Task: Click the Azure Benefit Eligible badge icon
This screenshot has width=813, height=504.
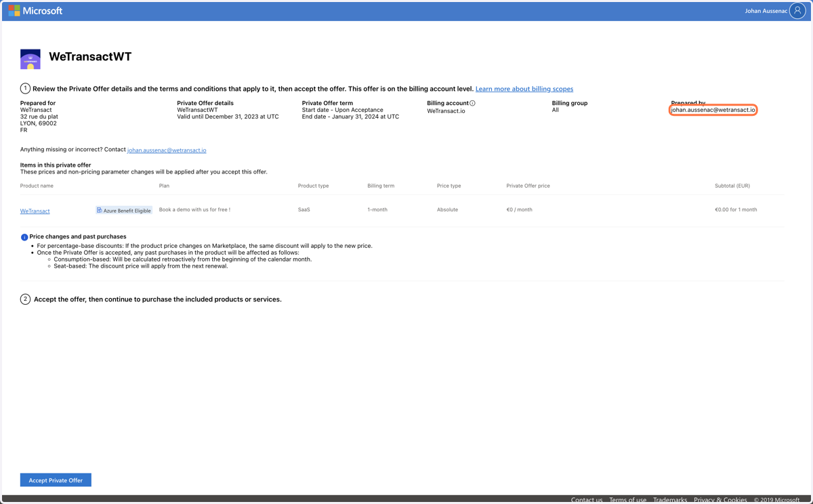Action: [99, 210]
